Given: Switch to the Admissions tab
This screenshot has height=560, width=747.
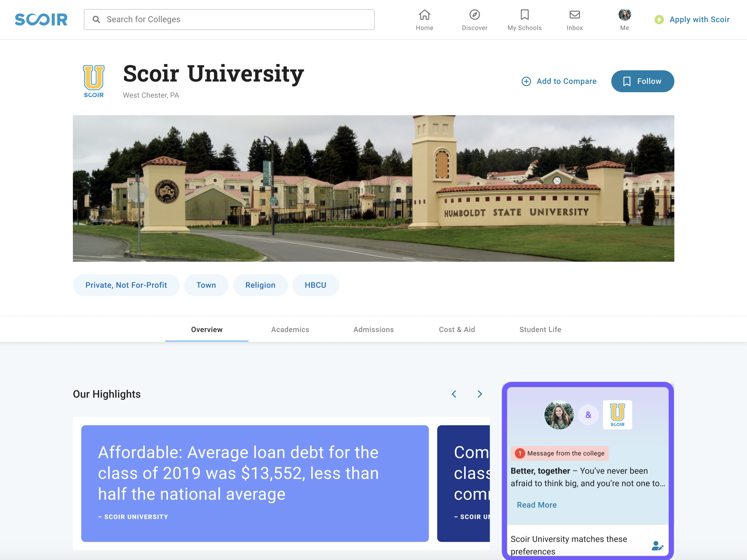Looking at the screenshot, I should coord(373,330).
